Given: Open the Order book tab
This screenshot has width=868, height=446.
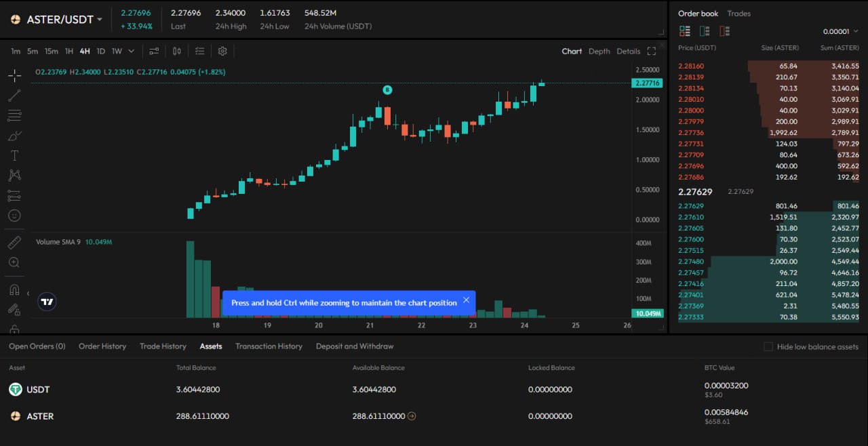Looking at the screenshot, I should click(x=698, y=14).
